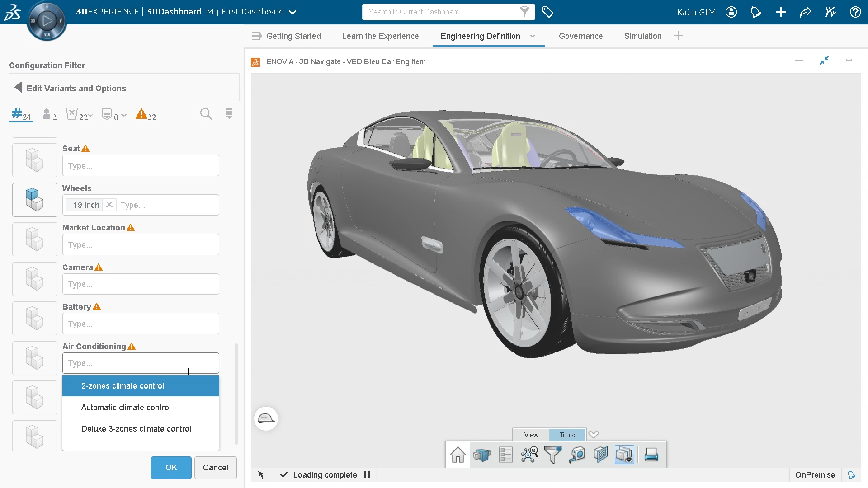
Task: Click the tag icon beside search bar
Action: pyautogui.click(x=547, y=12)
